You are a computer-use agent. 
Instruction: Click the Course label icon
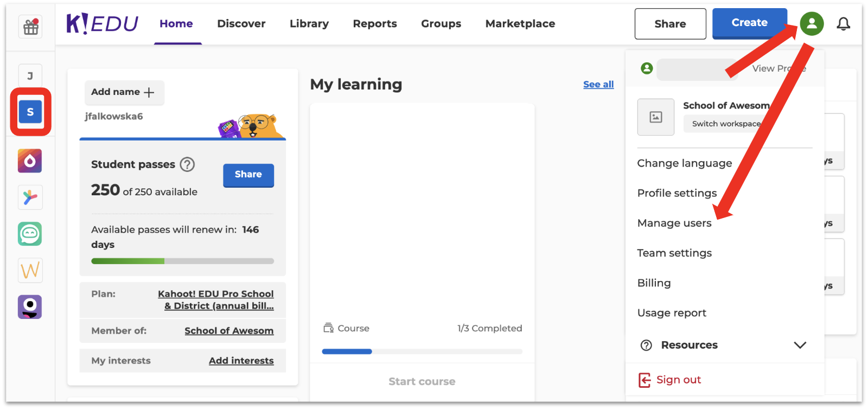[x=328, y=328]
